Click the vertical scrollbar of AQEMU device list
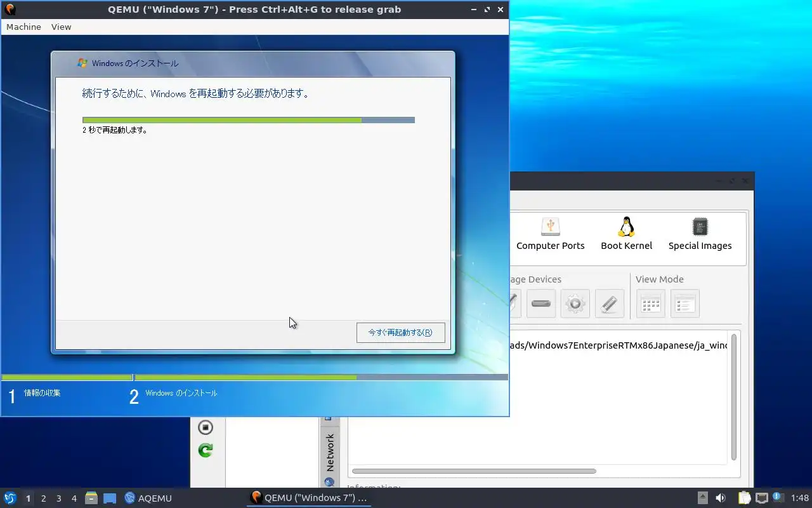 (x=734, y=397)
